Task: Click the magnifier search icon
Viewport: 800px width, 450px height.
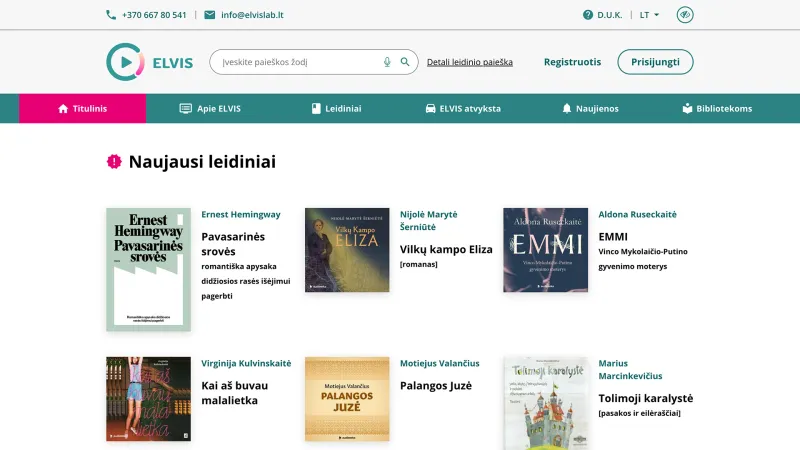Action: (x=405, y=62)
